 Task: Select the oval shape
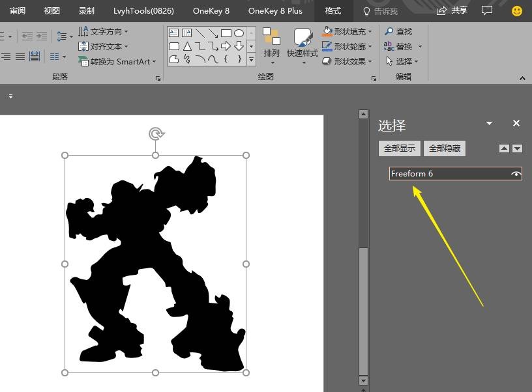pos(239,33)
